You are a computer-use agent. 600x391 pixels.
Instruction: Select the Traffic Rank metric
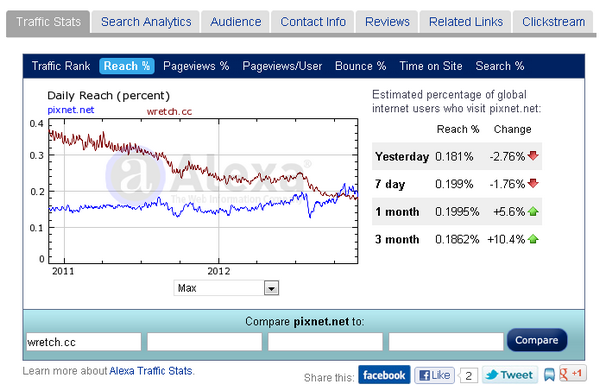[61, 66]
